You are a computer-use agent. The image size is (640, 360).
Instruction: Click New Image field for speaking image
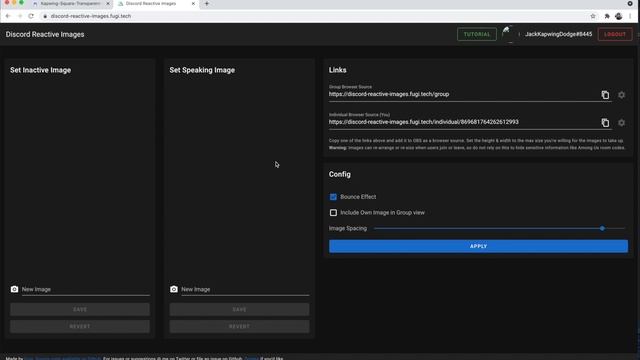pos(245,289)
